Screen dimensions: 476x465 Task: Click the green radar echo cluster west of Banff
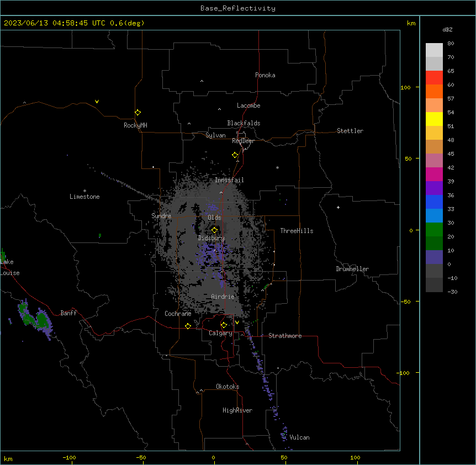34,318
